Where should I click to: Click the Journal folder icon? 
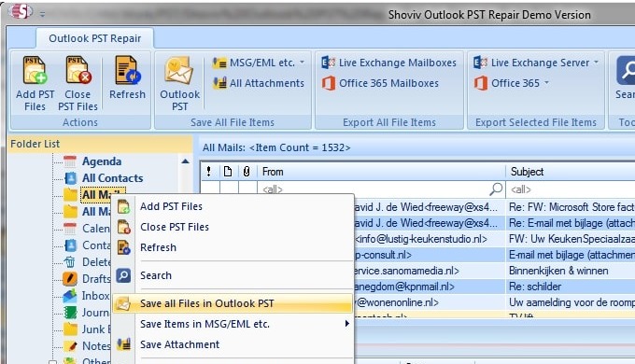70,312
